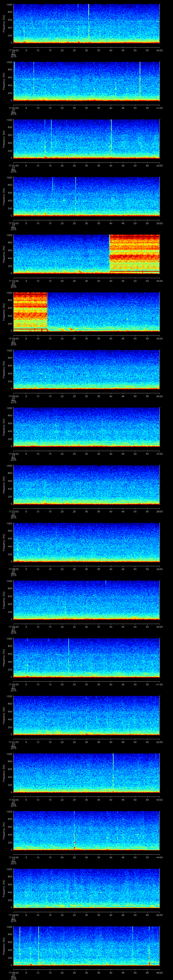Click the 32:00 end time label
This screenshot has width=173, height=980.
pyautogui.click(x=160, y=166)
